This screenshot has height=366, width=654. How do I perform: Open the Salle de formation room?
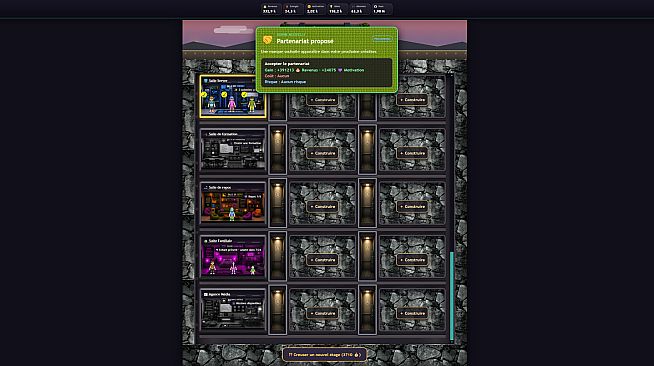tap(233, 150)
